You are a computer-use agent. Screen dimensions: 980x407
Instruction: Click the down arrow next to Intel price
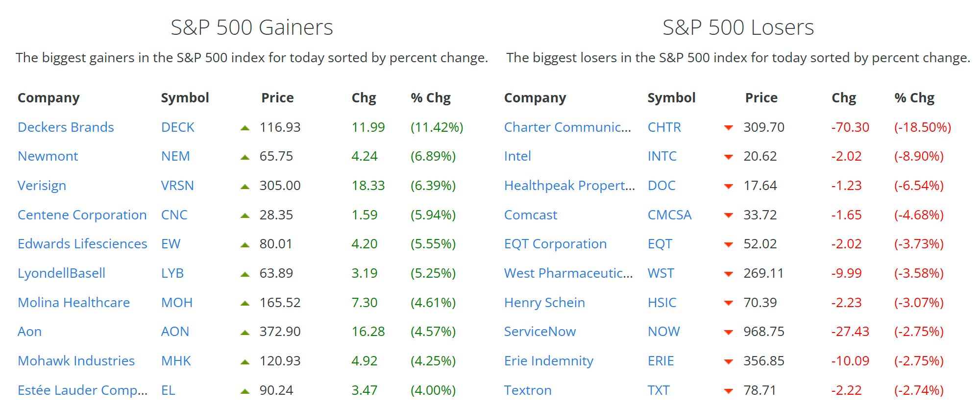[x=729, y=157]
